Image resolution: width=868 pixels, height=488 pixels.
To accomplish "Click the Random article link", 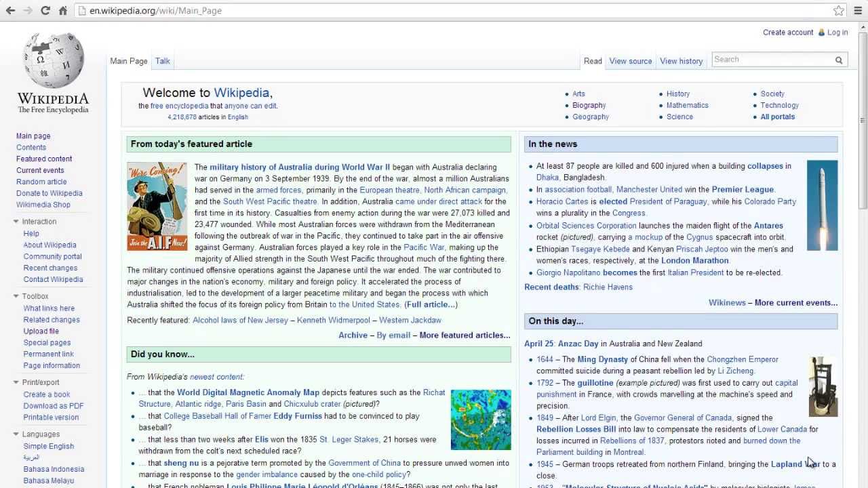I will [41, 182].
